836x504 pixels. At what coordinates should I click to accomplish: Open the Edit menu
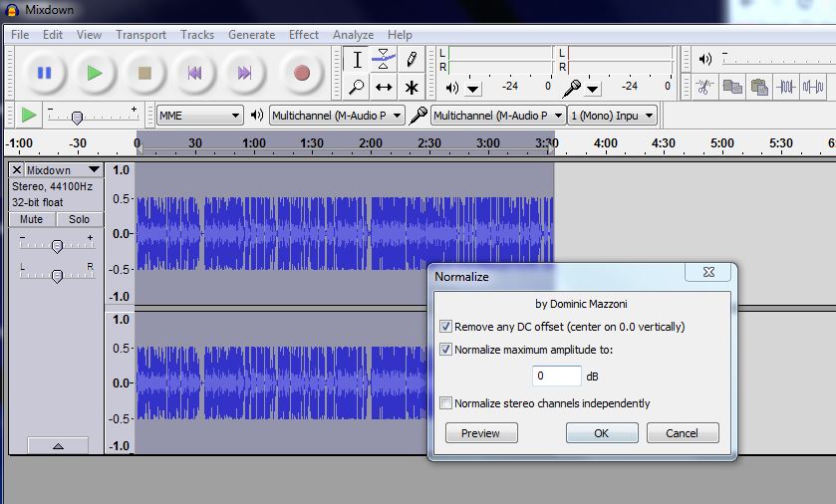point(53,35)
